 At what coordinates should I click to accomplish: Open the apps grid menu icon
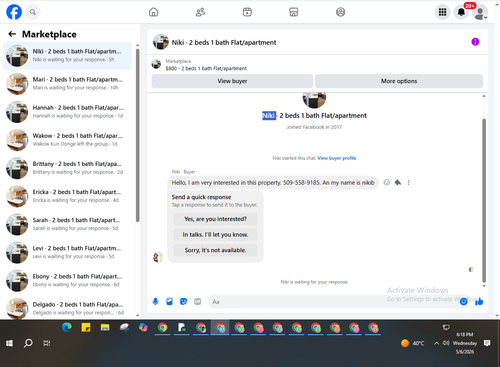point(442,12)
